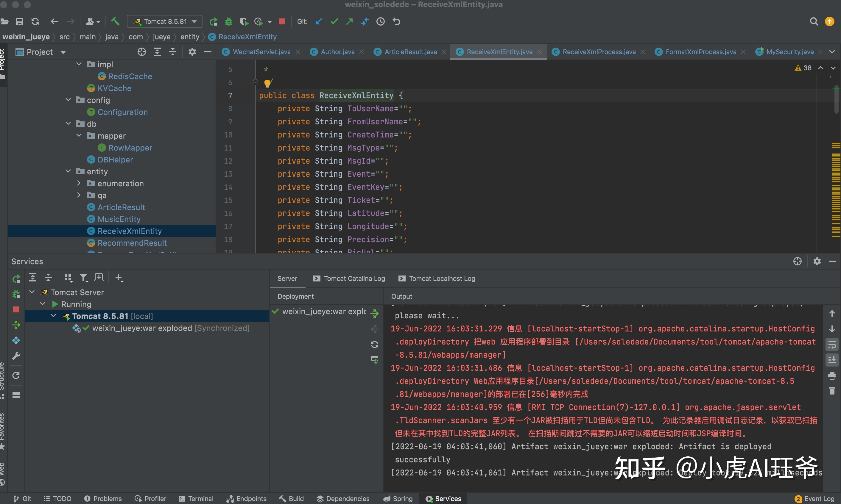Collapse the impl folder

79,64
